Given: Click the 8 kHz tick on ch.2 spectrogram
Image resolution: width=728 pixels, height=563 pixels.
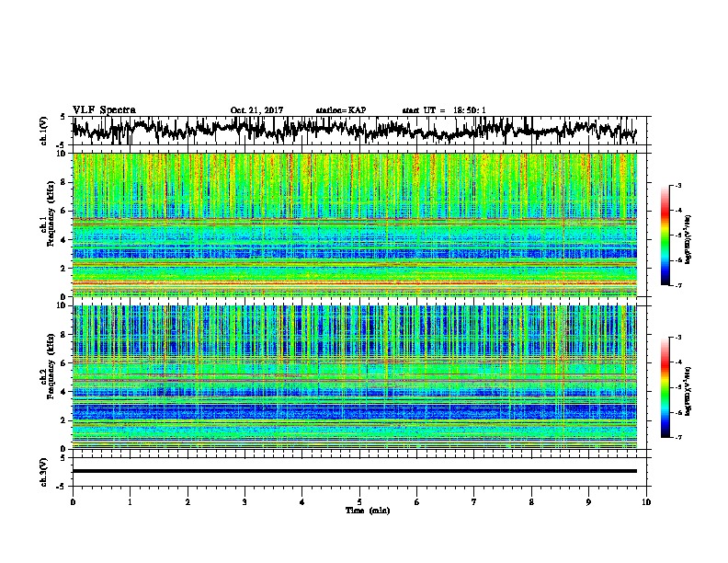Looking at the screenshot, I should (63, 335).
